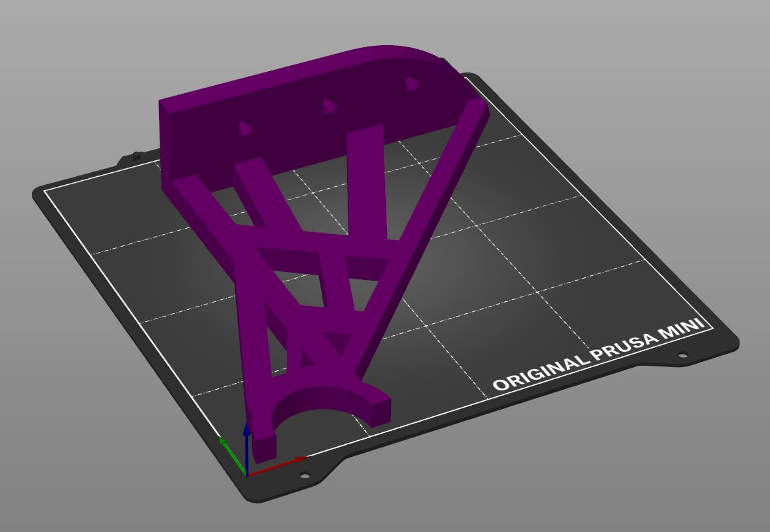Click the leftmost mounting hole on the bracket
This screenshot has height=532, width=770.
(x=245, y=128)
